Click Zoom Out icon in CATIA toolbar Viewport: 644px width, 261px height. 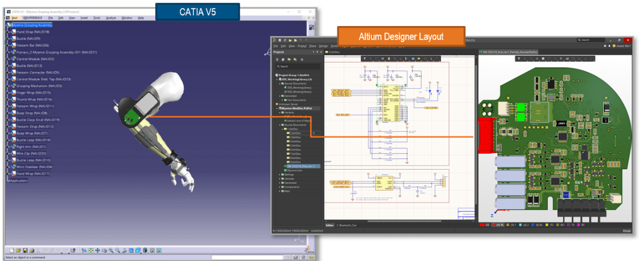[x=117, y=250]
